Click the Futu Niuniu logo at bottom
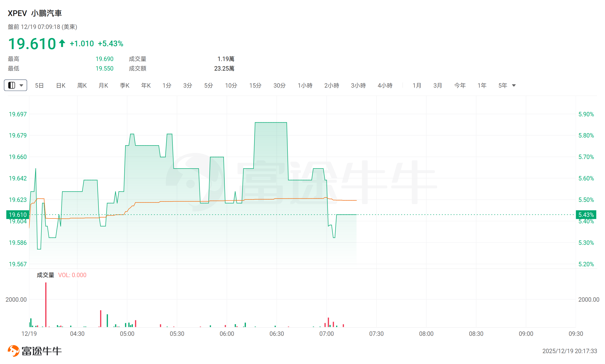605x364 pixels. tap(35, 351)
